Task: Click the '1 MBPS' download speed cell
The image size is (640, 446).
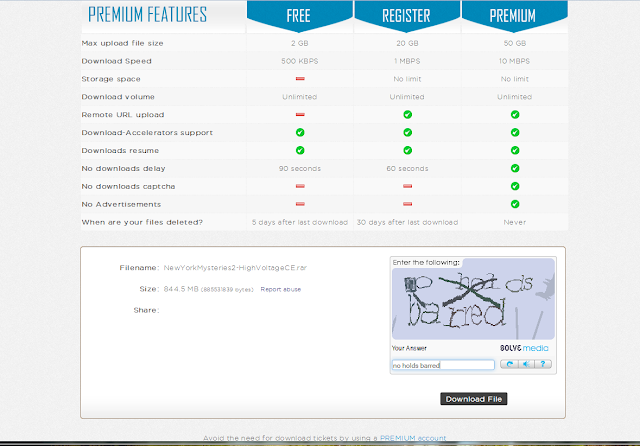Action: pyautogui.click(x=407, y=61)
